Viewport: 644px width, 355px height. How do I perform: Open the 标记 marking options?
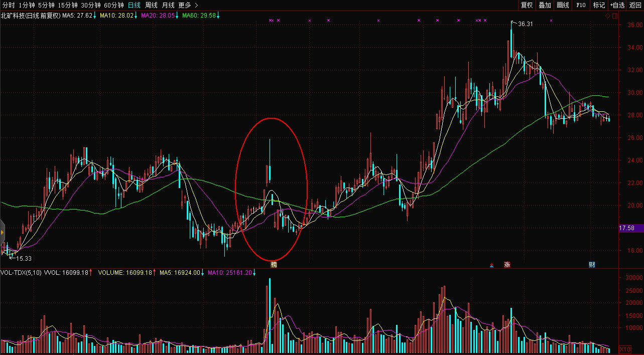click(x=599, y=5)
